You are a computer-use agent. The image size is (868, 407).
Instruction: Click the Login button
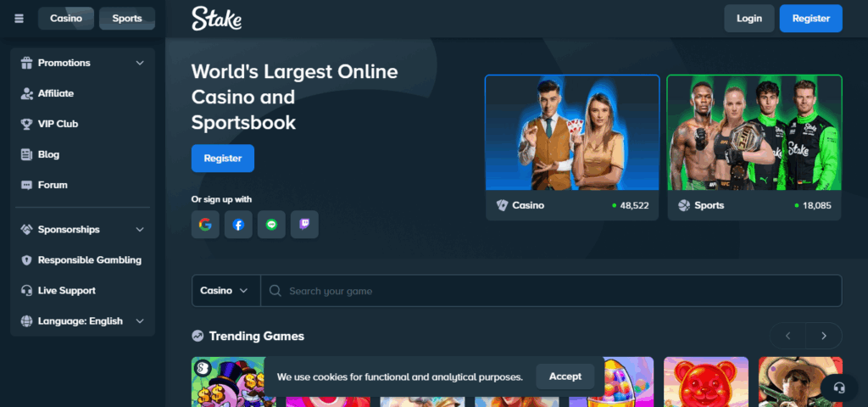pyautogui.click(x=748, y=19)
